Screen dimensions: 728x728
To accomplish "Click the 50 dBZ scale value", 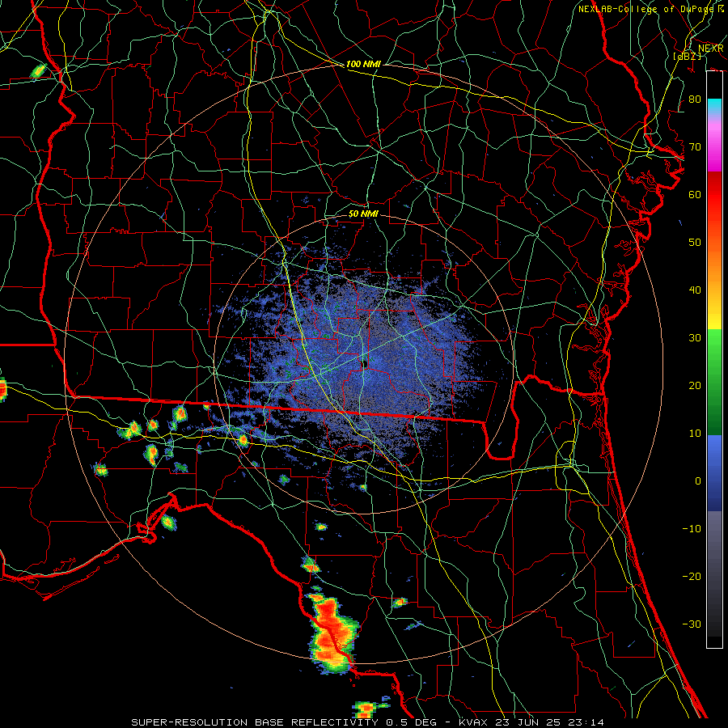I will [695, 243].
